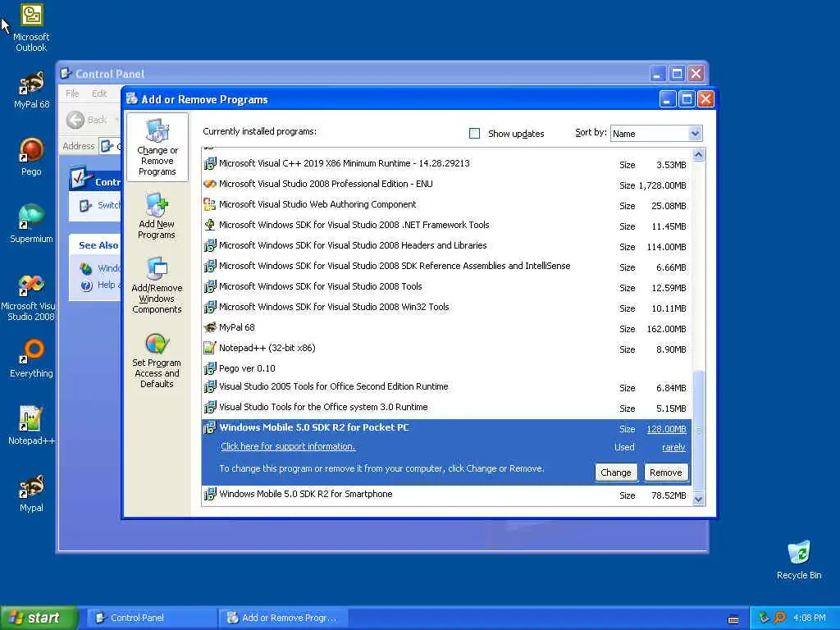Select Visual Studio Tools for Office system 3.0 Runtime

446,407
